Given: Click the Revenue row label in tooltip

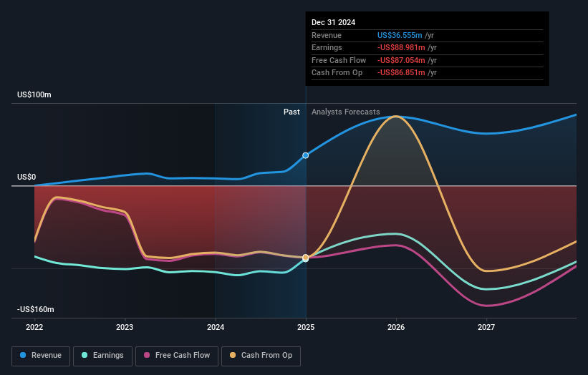Looking at the screenshot, I should coord(327,35).
